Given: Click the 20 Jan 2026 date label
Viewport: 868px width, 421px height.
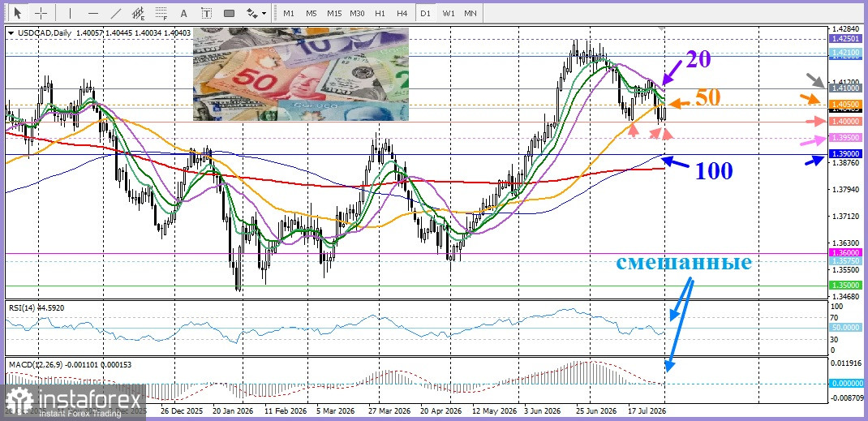Looking at the screenshot, I should point(234,411).
